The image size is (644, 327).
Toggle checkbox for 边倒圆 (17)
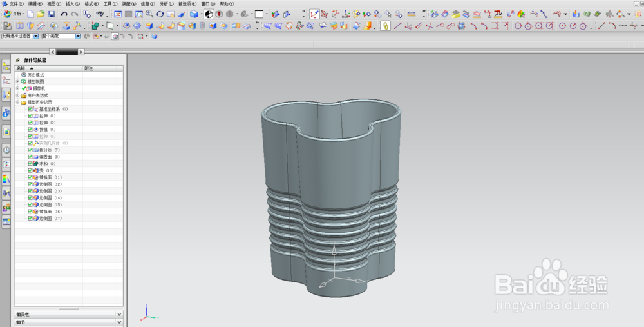(30, 219)
